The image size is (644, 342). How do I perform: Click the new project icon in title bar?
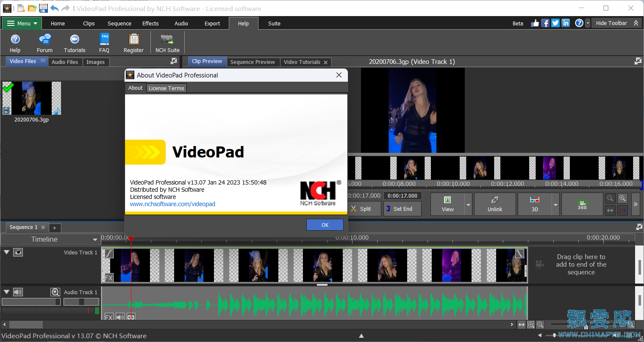pos(21,8)
